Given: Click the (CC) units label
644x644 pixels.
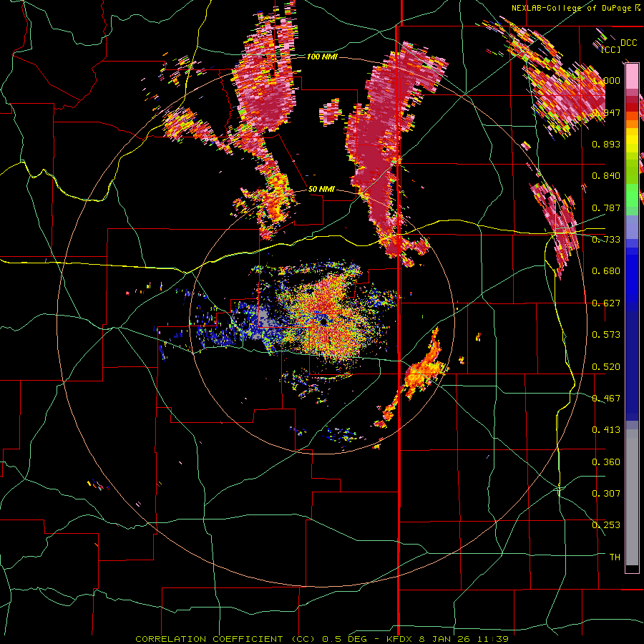Looking at the screenshot, I should coord(611,49).
